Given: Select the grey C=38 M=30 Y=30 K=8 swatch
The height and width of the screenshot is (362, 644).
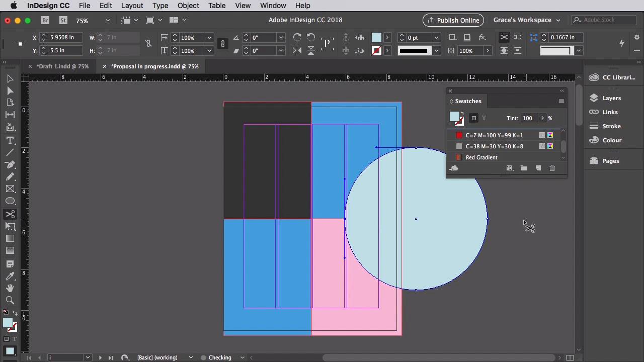Looking at the screenshot, I should [503, 146].
